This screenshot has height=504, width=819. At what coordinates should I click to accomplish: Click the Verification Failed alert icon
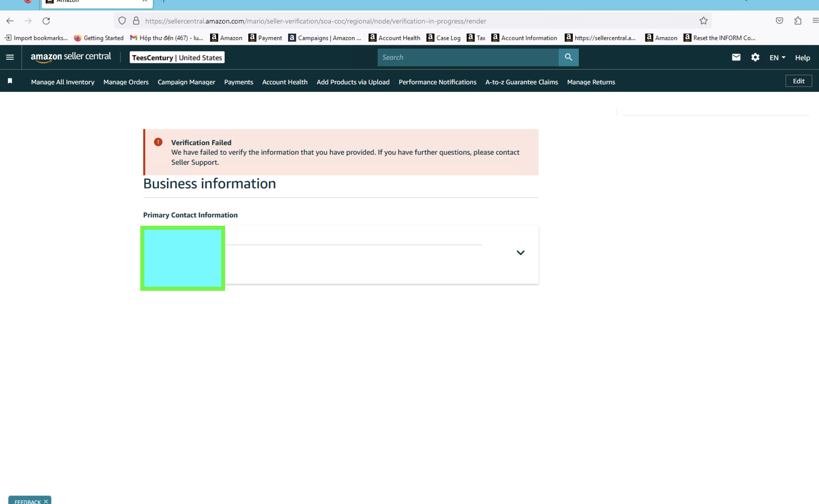158,142
